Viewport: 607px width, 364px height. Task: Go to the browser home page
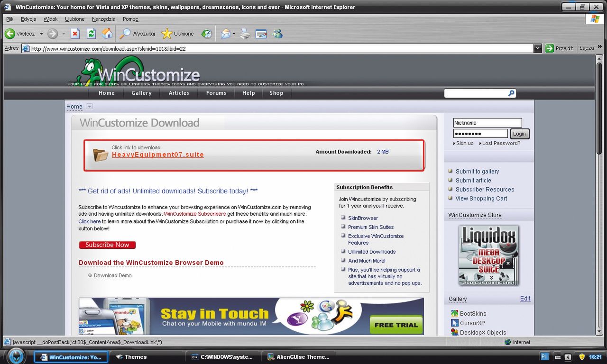click(x=108, y=34)
